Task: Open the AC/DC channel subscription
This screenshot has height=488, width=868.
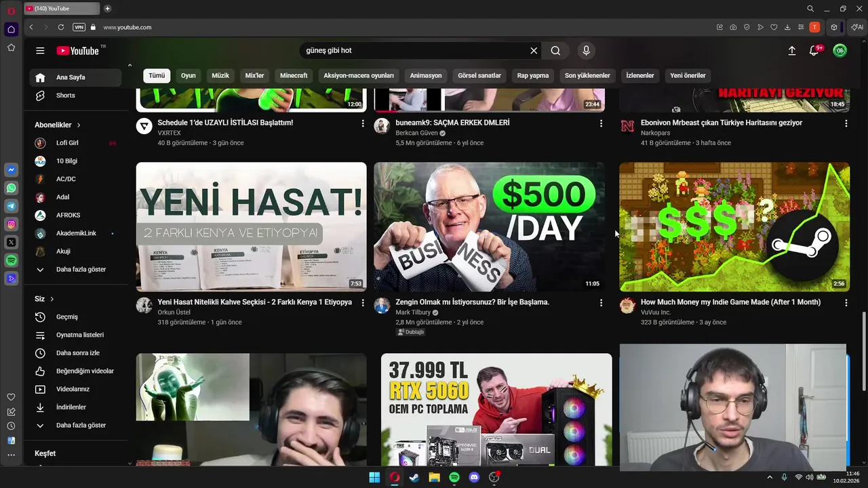Action: tap(75, 179)
